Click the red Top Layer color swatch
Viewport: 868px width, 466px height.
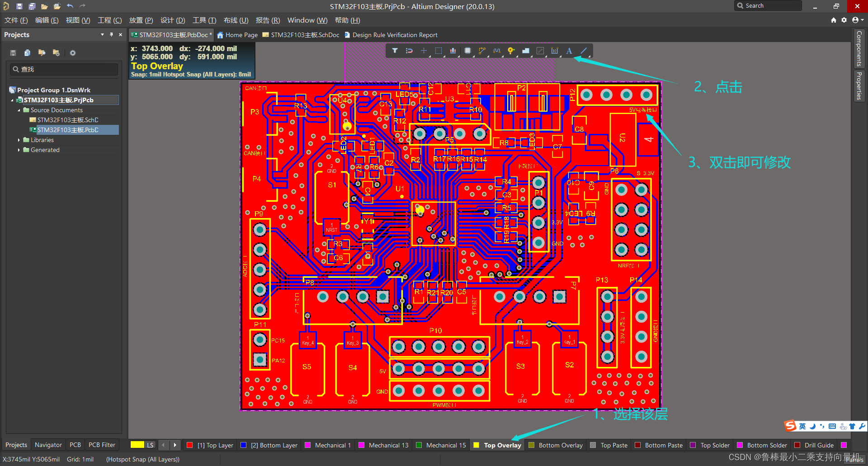190,445
